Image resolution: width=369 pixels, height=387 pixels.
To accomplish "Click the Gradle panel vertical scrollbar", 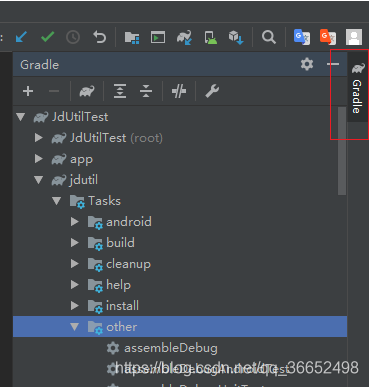I will [x=342, y=151].
